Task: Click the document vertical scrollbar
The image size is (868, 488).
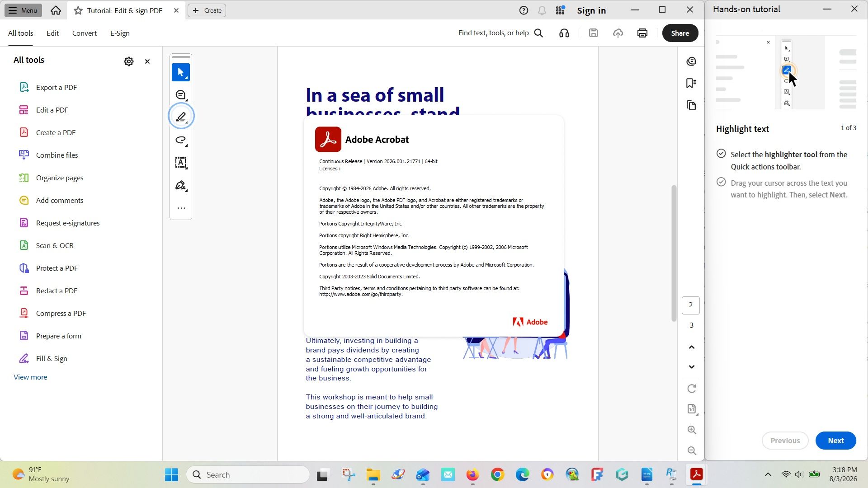Action: (x=674, y=253)
